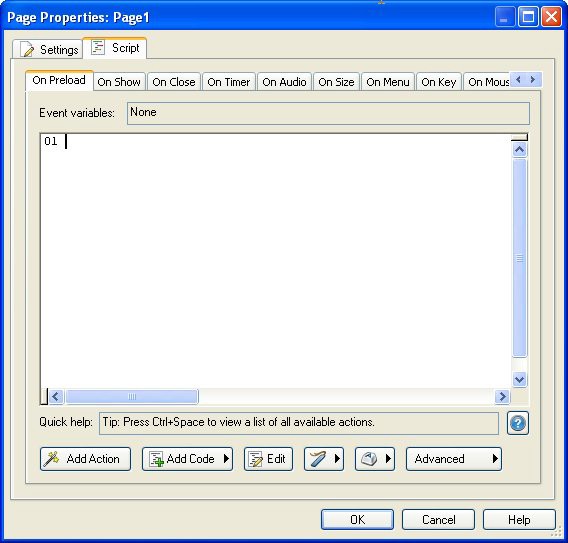Open the On Close event tab
568x543 pixels.
pyautogui.click(x=174, y=82)
